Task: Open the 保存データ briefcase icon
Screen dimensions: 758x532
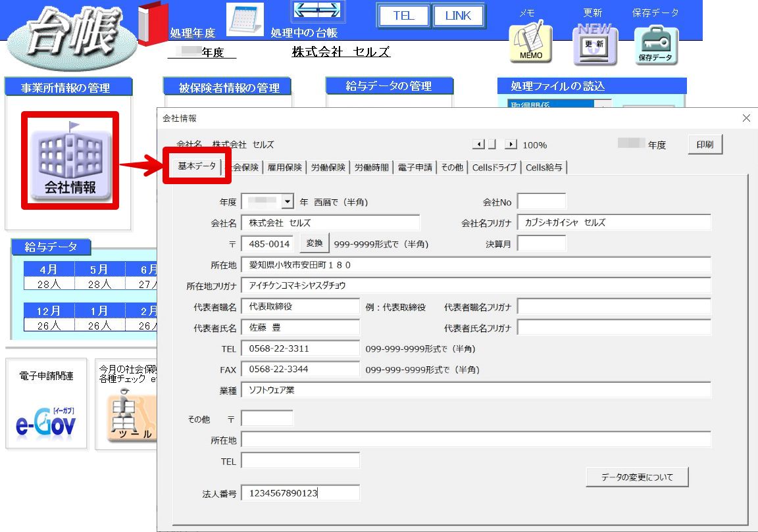Action: coord(656,45)
